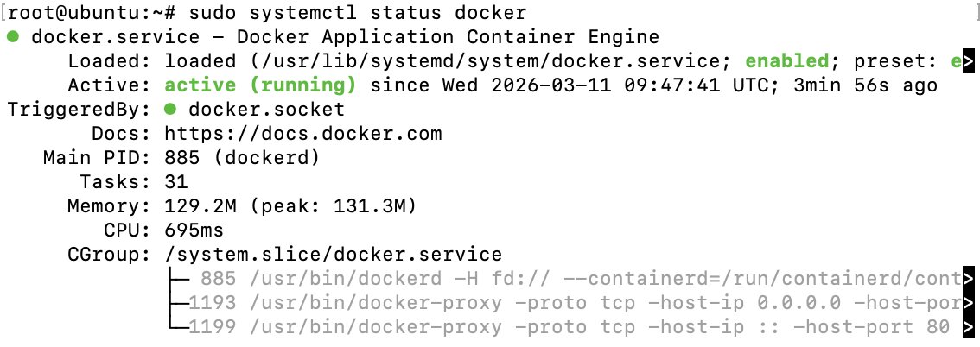Click the /system.slice/docker.service CGroup path
Viewport: 980px width, 347px height.
[333, 255]
